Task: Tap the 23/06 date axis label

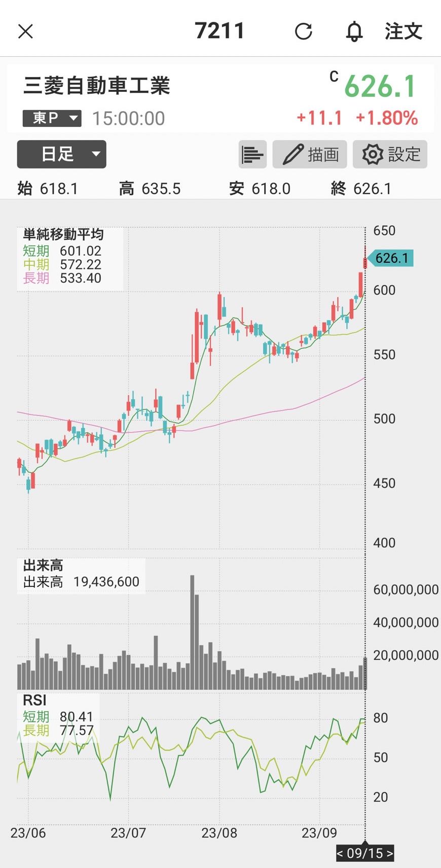Action: [28, 833]
